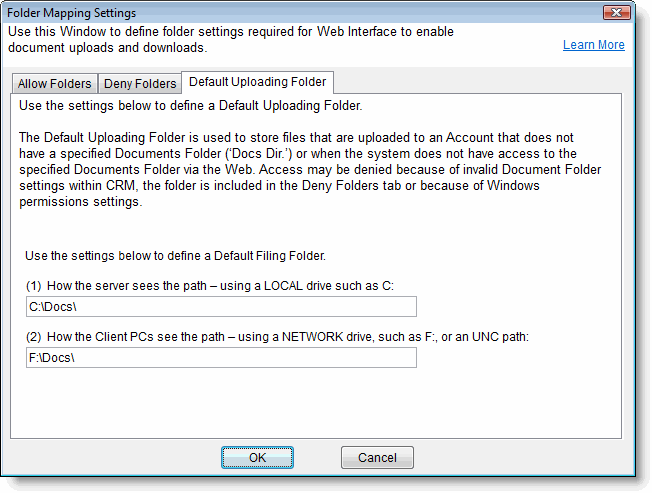Image resolution: width=652 pixels, height=493 pixels.
Task: Click the "(1) How the server sees" label
Action: coord(210,286)
